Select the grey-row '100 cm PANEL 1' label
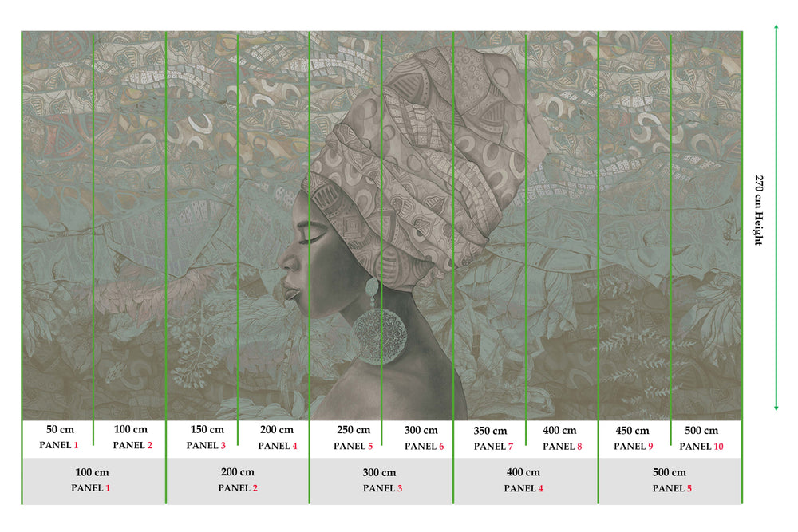Viewport: 798px width, 532px height. coord(91,479)
